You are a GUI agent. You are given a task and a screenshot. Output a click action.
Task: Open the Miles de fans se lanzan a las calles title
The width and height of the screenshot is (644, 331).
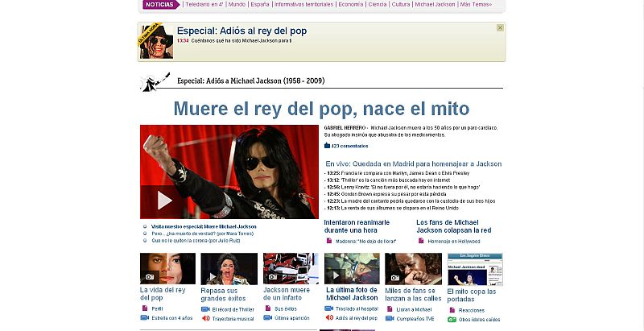point(413,295)
